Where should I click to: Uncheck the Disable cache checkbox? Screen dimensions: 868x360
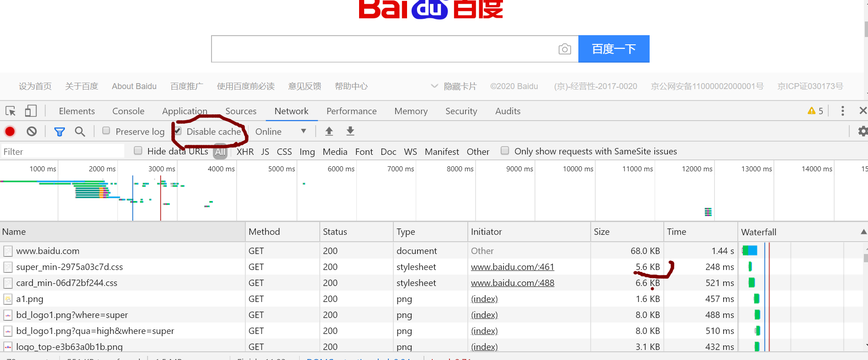coord(178,131)
